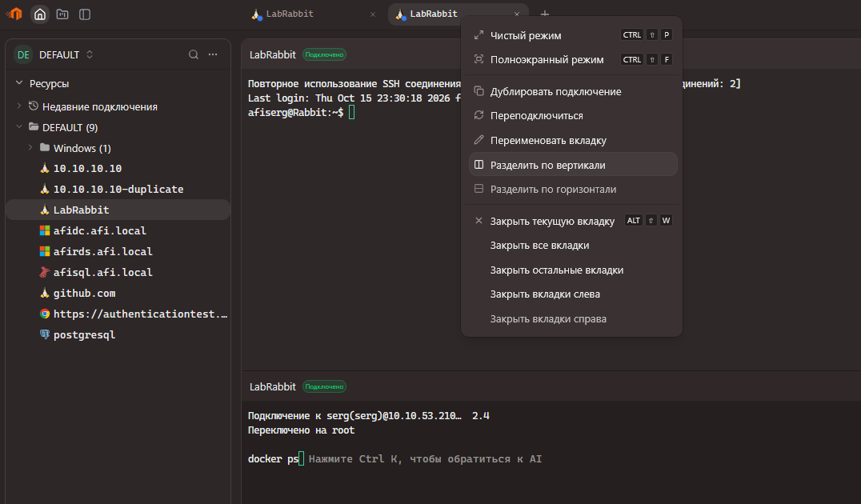
Task: Click the Windows icon of afidc.afi.local
Action: (x=45, y=230)
